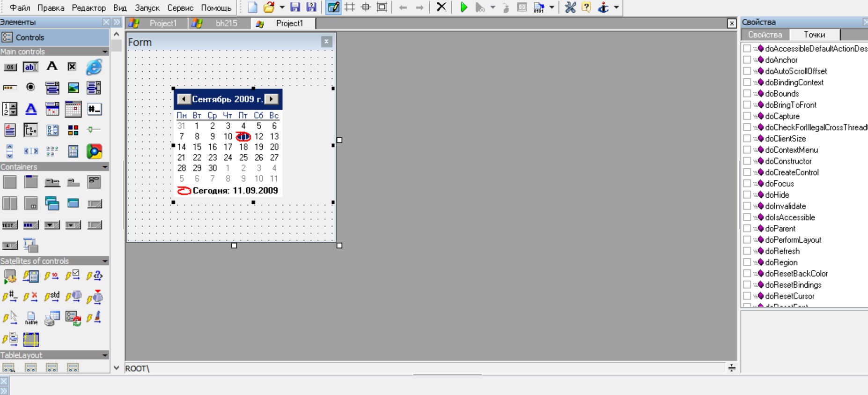The height and width of the screenshot is (395, 868).
Task: Collapse the Satellites of controls group
Action: coord(105,261)
